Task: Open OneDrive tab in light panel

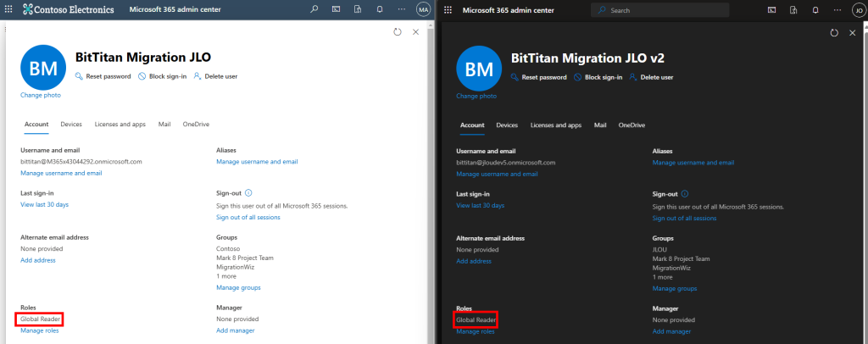Action: click(x=196, y=125)
